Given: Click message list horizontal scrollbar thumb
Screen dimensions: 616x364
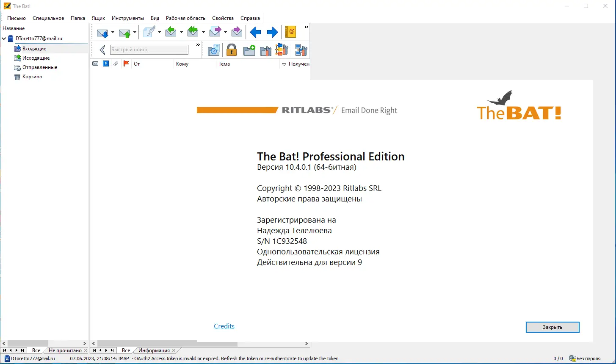Looking at the screenshot, I should pos(167,344).
